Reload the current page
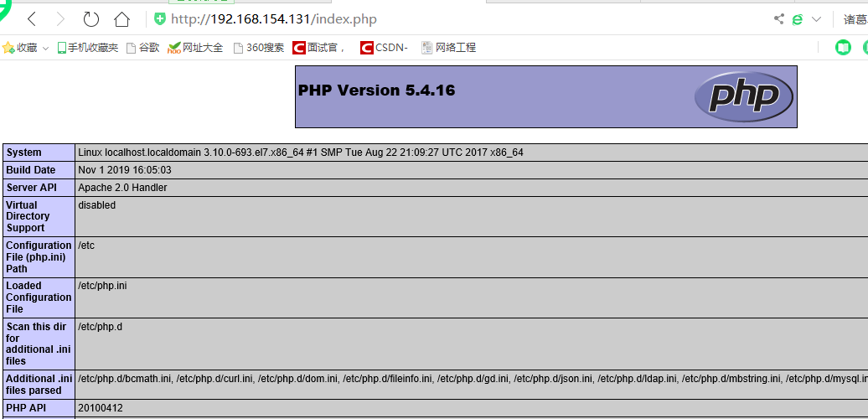Image resolution: width=868 pixels, height=419 pixels. click(x=91, y=19)
